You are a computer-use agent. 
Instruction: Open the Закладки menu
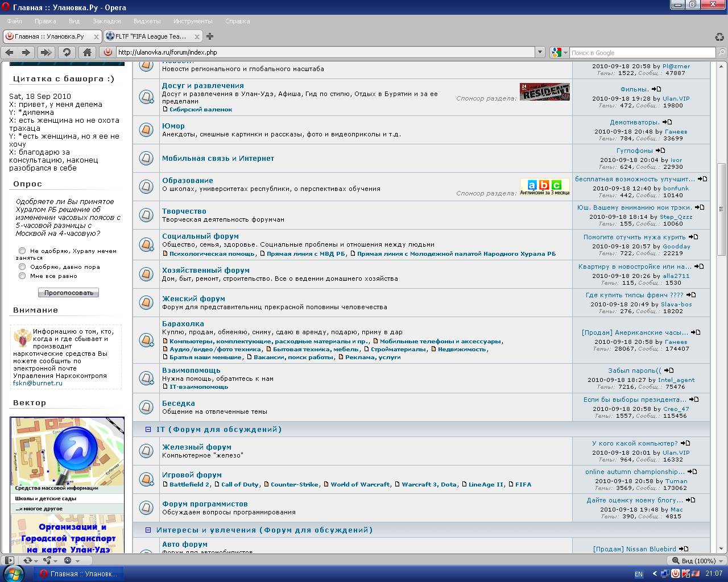[106, 21]
